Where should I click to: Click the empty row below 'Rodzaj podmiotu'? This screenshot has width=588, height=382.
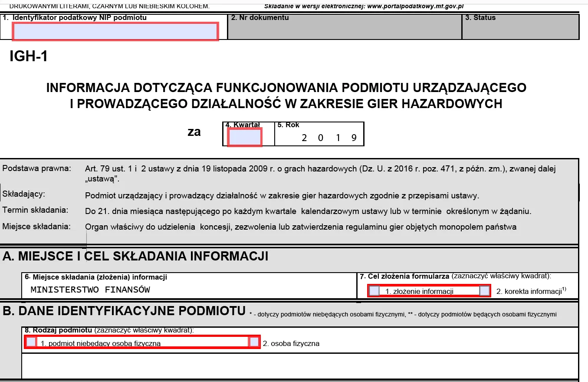300,366
